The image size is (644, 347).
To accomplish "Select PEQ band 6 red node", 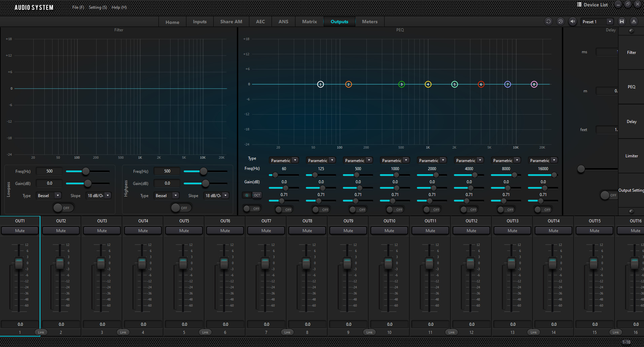I will click(x=481, y=84).
